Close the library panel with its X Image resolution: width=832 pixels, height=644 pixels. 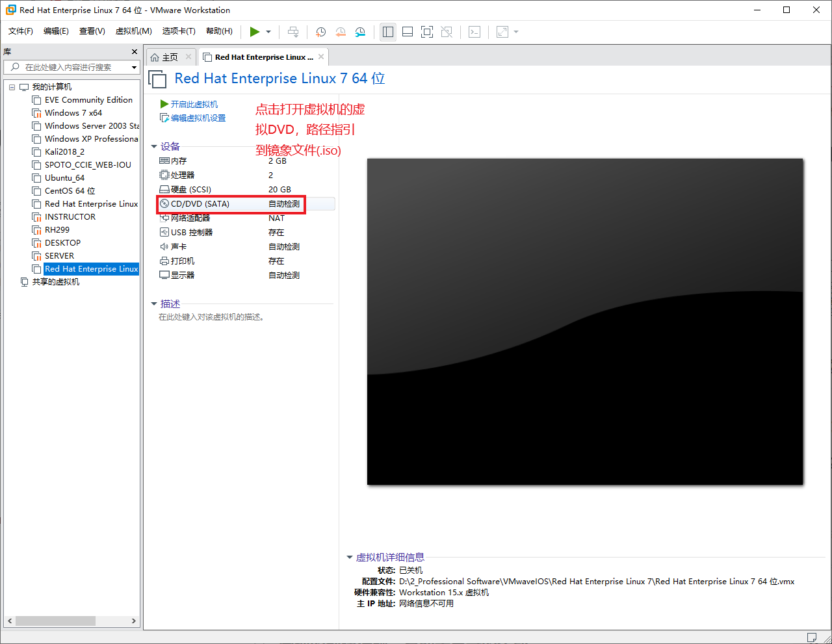(135, 51)
